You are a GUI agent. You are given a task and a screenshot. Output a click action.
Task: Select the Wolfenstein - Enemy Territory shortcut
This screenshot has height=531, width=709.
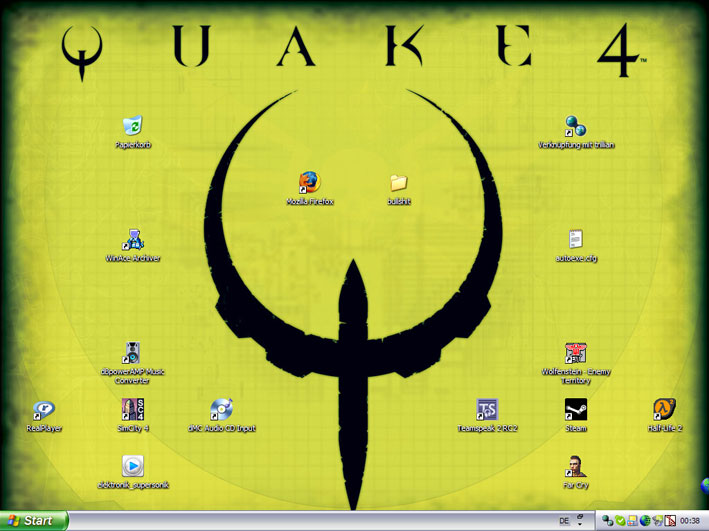576,353
